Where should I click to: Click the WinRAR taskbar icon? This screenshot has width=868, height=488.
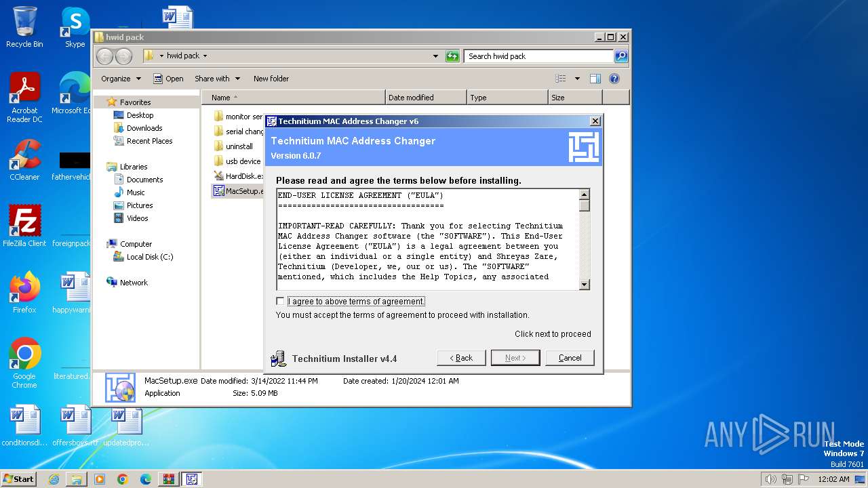pyautogui.click(x=168, y=479)
